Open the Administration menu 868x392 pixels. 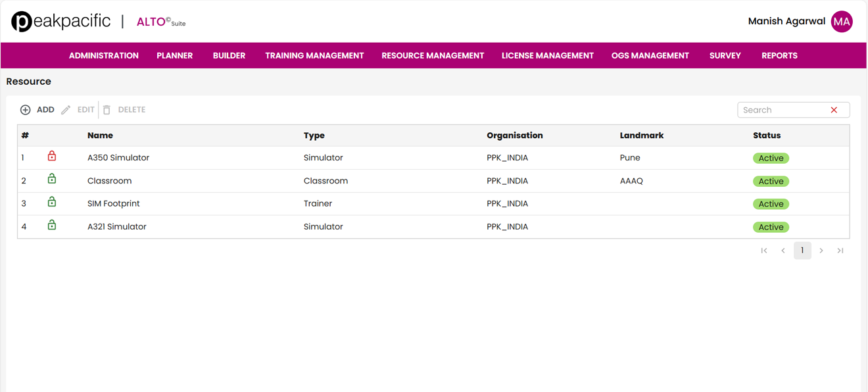pos(104,56)
